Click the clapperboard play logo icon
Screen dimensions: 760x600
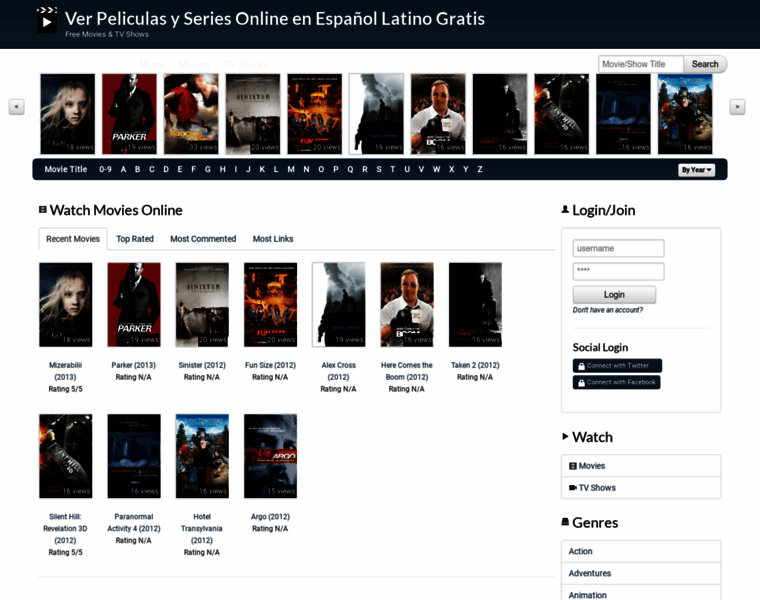coord(47,20)
